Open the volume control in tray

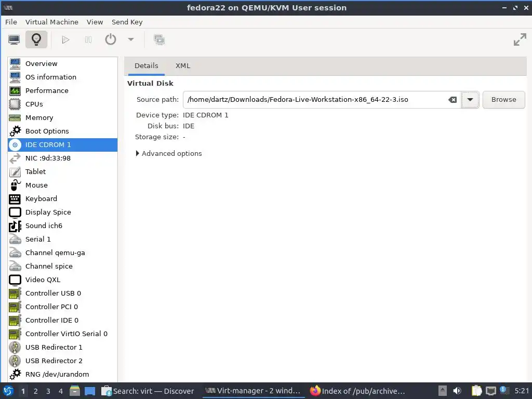457,391
